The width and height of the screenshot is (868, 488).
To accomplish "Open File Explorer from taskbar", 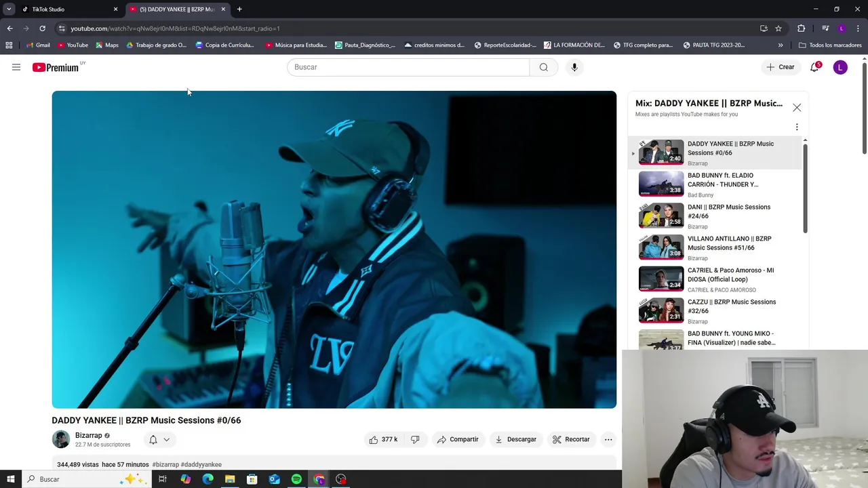I will [230, 479].
